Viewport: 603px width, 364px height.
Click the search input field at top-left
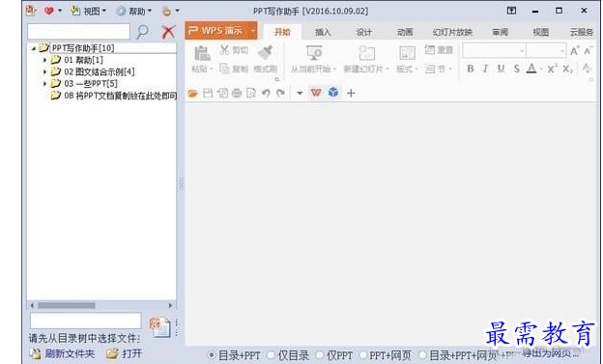point(79,32)
